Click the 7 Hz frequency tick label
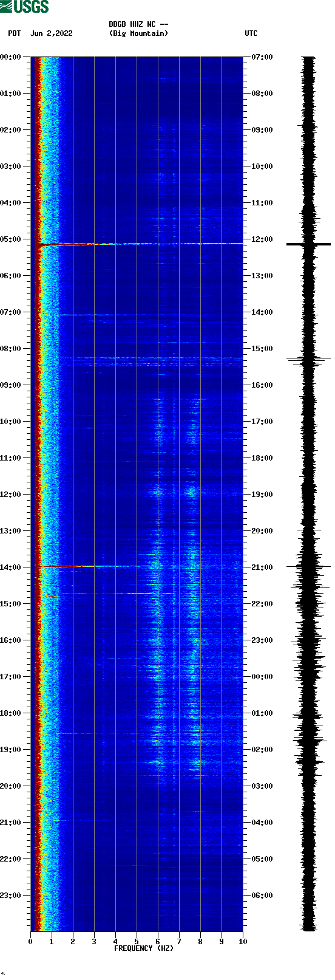Viewport: 335px width, 980px height. click(179, 942)
